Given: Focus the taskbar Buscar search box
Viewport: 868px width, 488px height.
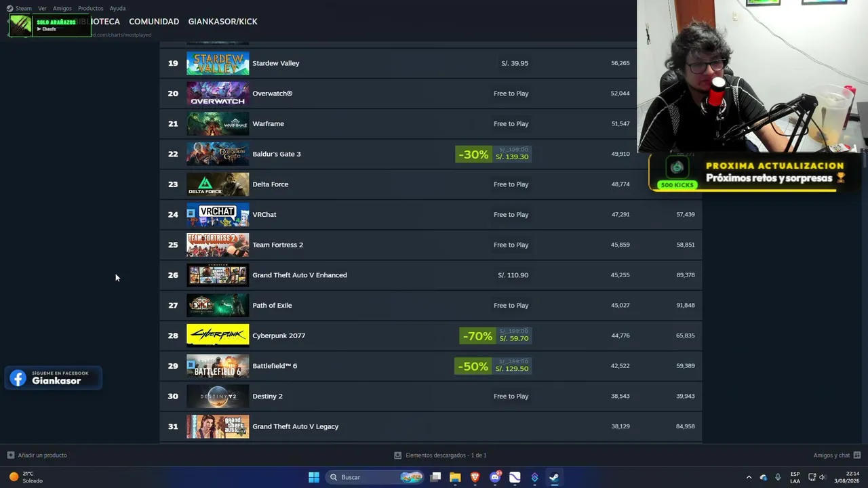Looking at the screenshot, I should click(374, 477).
